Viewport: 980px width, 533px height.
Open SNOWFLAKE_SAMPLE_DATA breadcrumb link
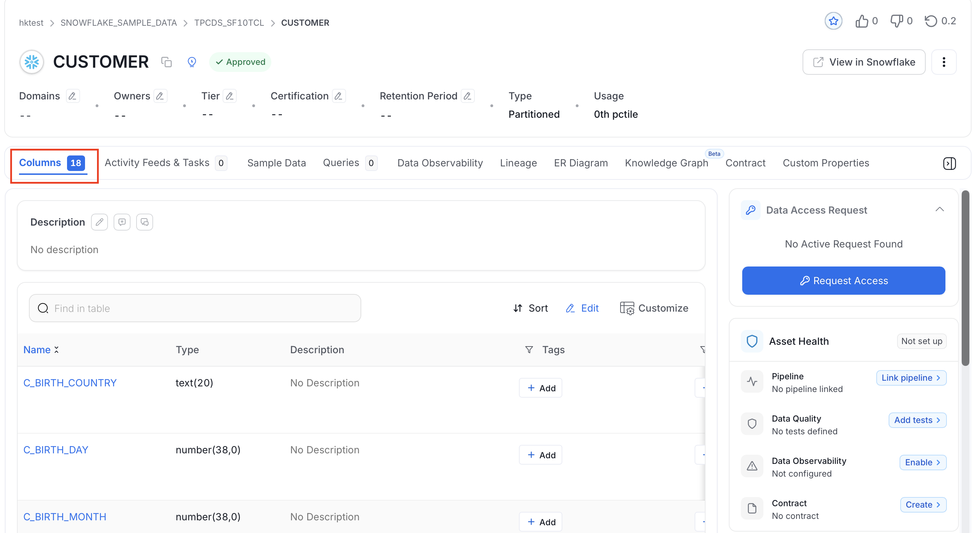pos(118,23)
